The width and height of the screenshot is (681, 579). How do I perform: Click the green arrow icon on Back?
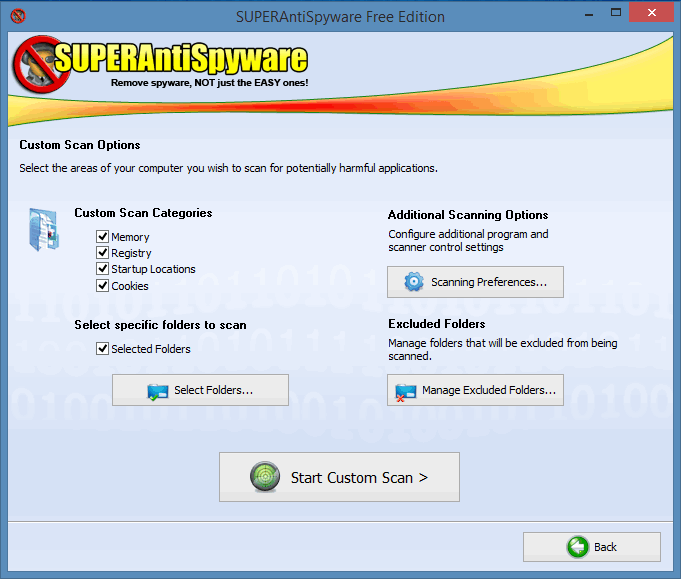click(x=577, y=547)
